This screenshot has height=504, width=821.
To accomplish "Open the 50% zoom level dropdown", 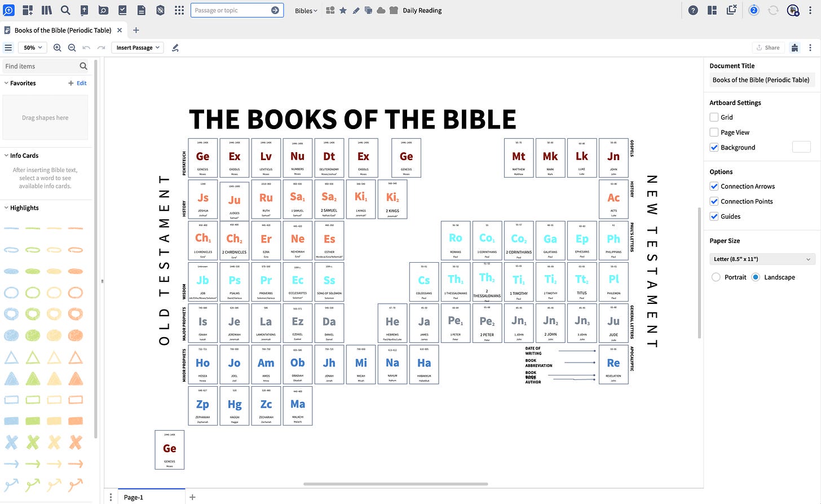I will click(32, 47).
